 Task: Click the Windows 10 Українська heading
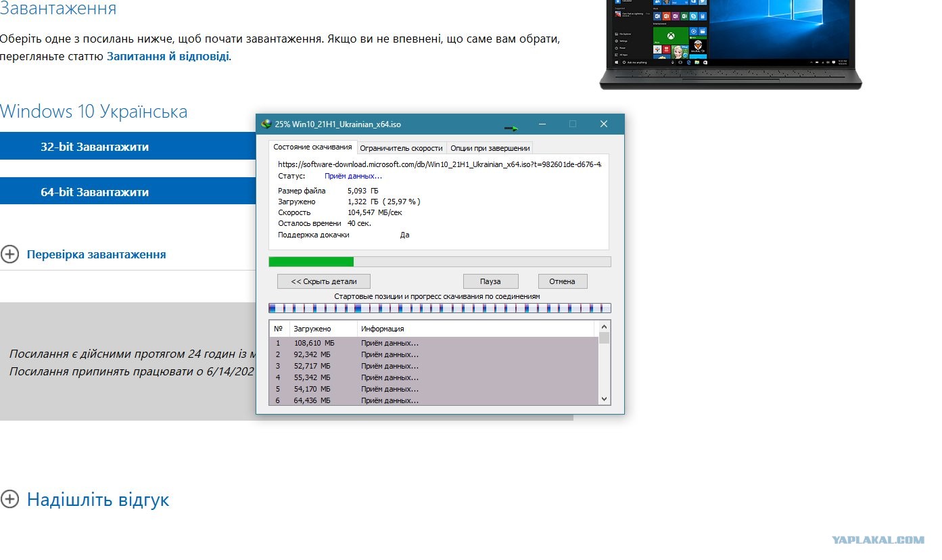pyautogui.click(x=94, y=112)
